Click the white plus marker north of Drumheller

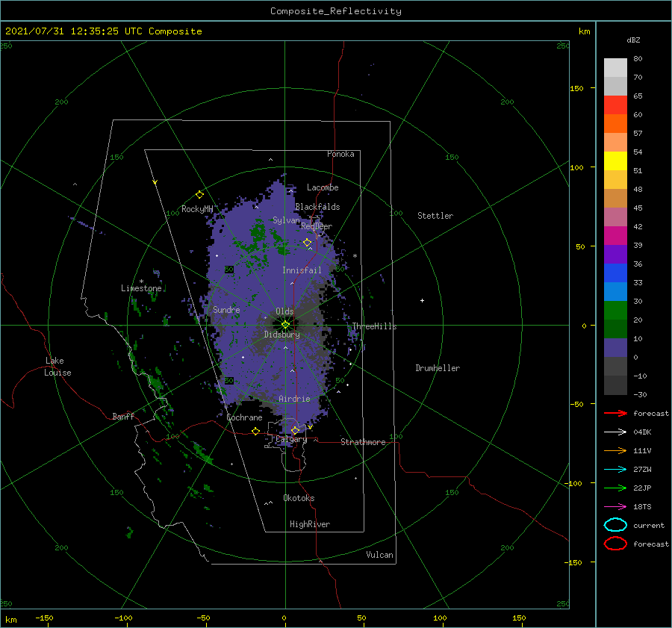click(x=422, y=300)
